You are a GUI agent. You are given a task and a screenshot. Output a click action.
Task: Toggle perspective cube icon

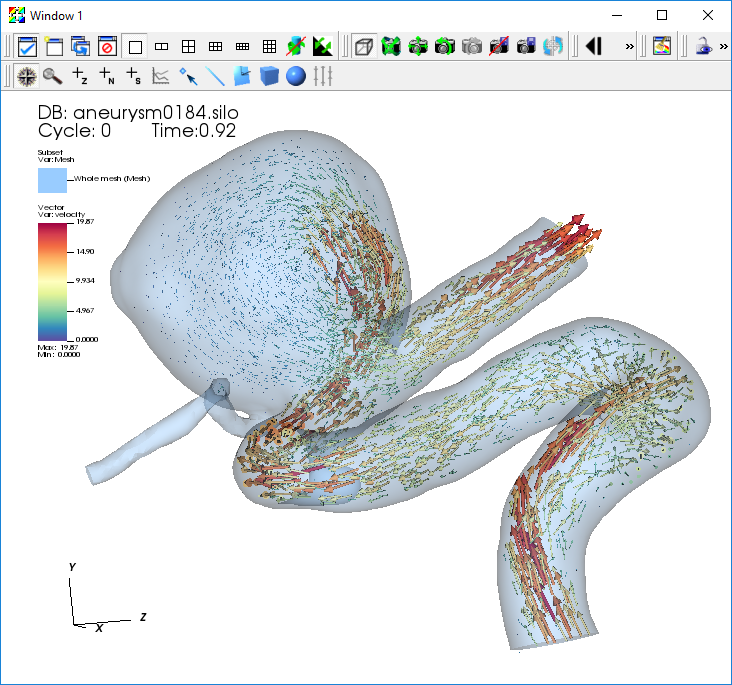coord(364,46)
